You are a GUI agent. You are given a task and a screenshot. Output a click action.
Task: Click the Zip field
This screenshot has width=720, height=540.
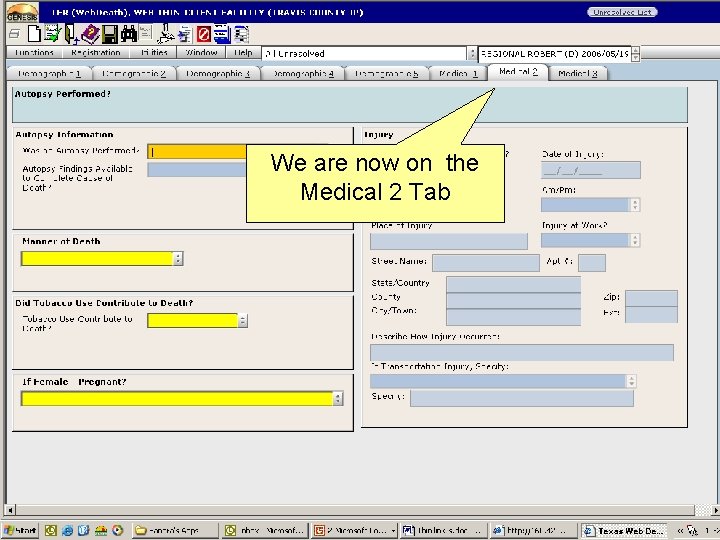(x=651, y=298)
